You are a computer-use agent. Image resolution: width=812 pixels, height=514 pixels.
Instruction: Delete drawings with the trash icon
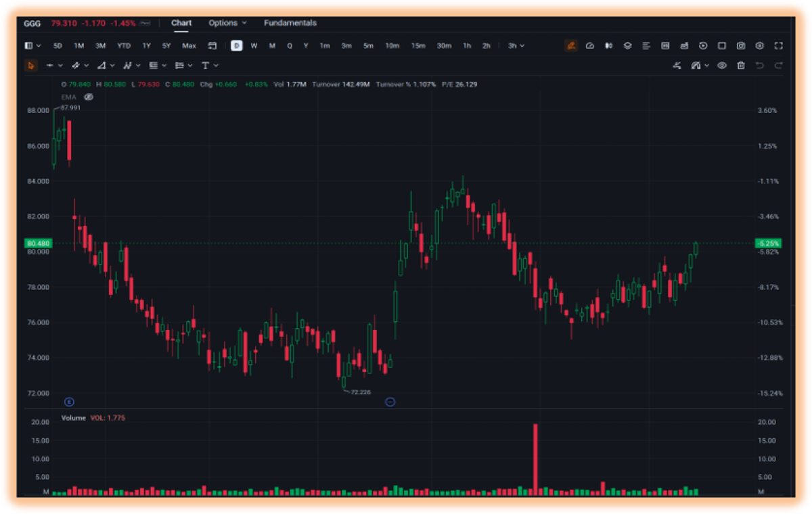pyautogui.click(x=741, y=66)
